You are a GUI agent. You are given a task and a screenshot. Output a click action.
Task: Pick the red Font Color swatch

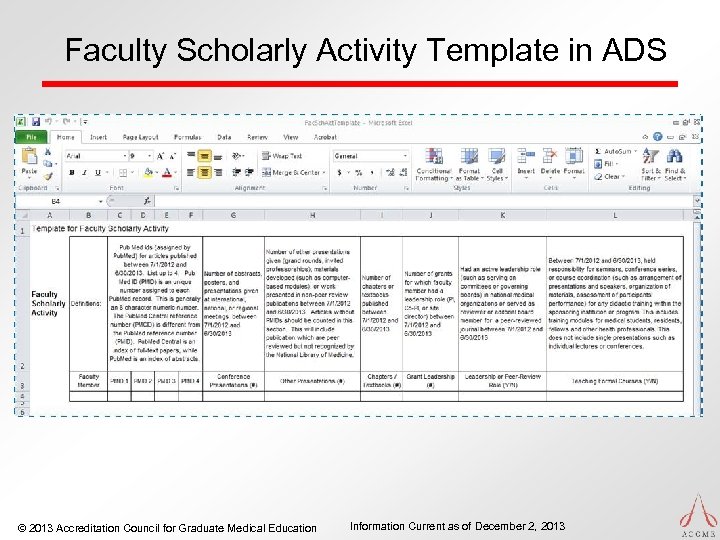coord(167,173)
